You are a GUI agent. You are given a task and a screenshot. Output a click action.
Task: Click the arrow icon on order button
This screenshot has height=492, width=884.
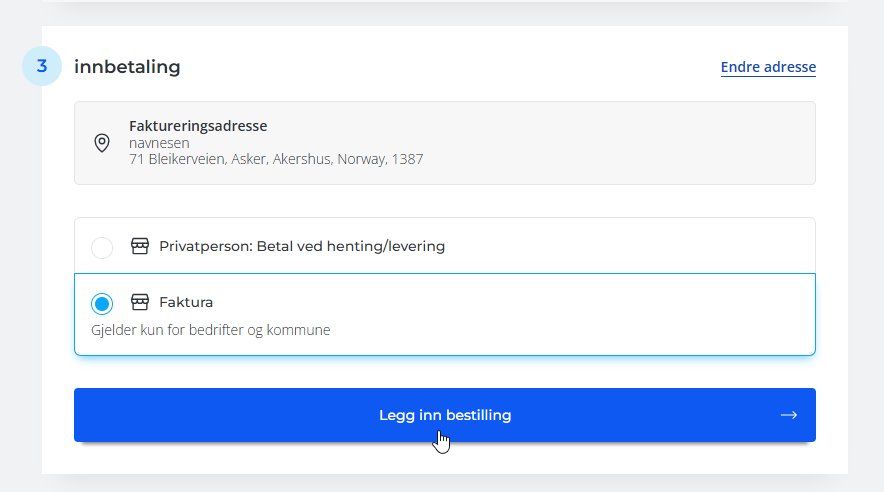(x=788, y=415)
